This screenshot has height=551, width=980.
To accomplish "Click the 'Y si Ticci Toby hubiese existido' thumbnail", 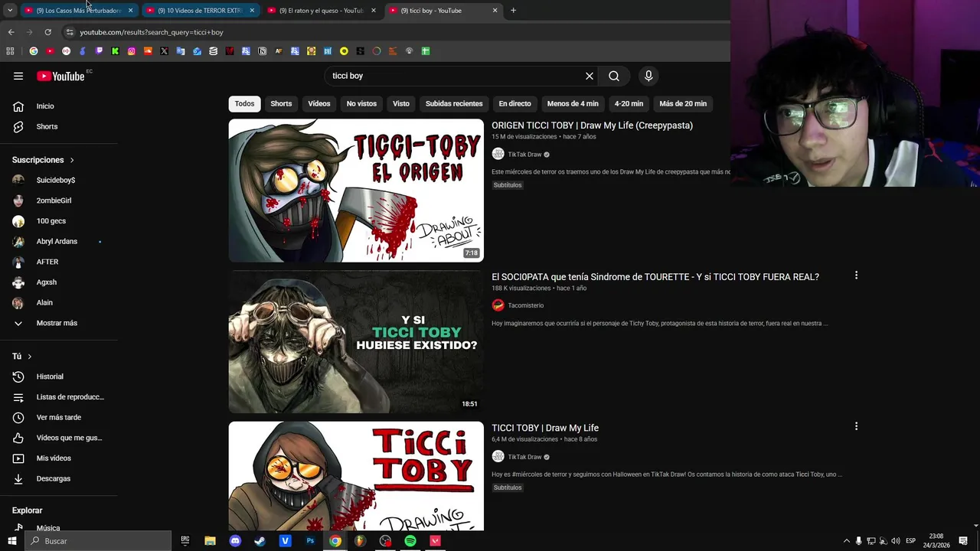I will coord(356,342).
